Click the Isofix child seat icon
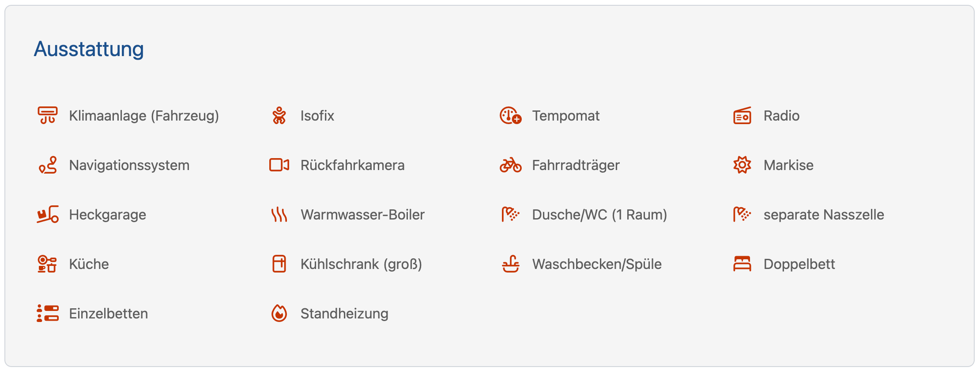This screenshot has width=980, height=371. [279, 116]
